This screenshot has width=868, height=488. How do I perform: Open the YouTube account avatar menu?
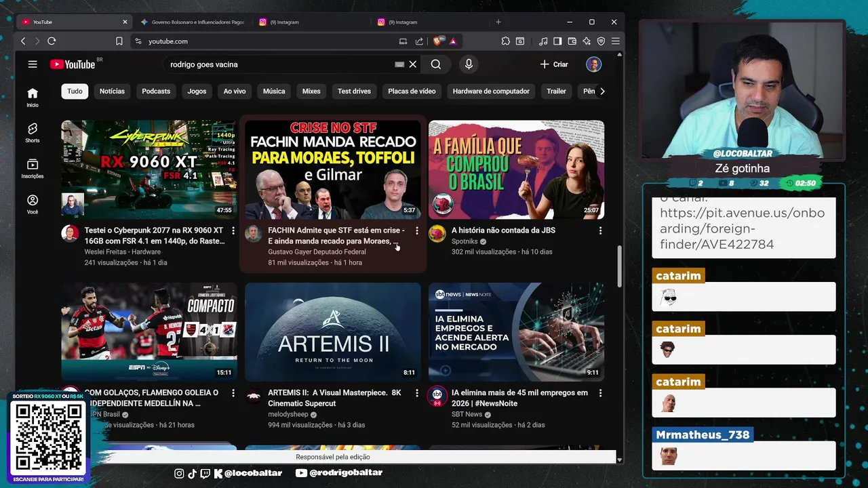coord(593,64)
